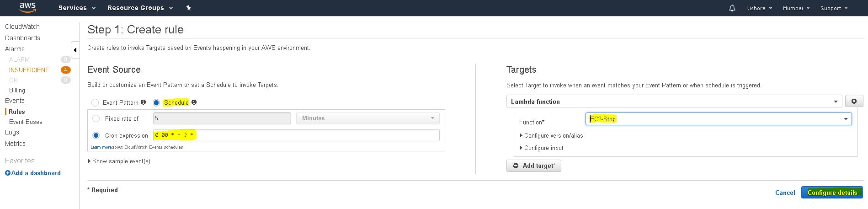The width and height of the screenshot is (868, 209).
Task: Open the Minutes unit dropdown
Action: [x=367, y=118]
